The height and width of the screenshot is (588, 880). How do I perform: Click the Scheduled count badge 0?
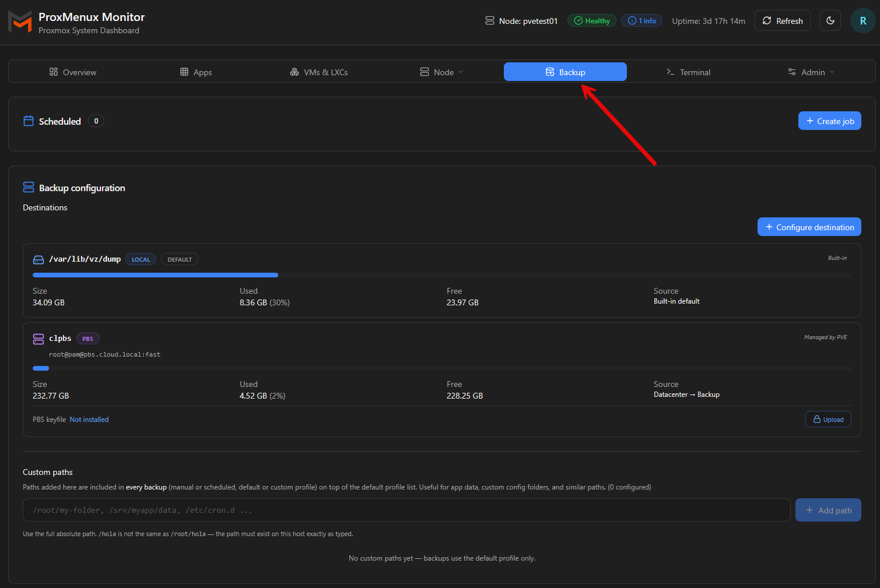(x=96, y=121)
